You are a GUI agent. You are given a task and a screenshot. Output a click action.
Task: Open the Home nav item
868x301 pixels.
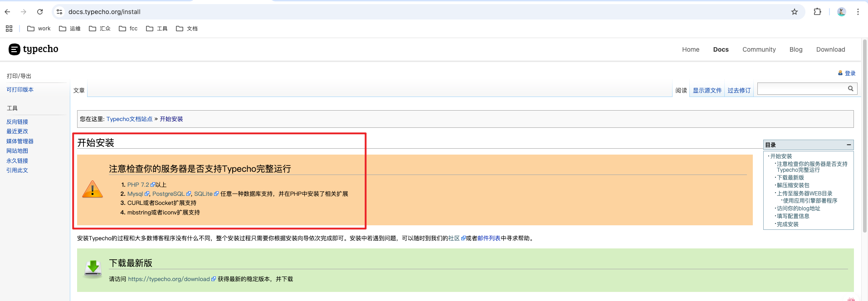click(691, 49)
